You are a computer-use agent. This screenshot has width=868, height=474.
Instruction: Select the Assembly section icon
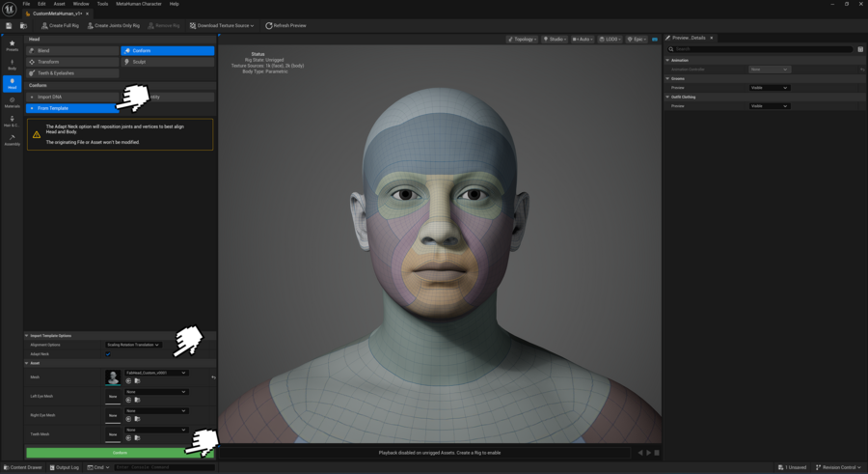pos(12,140)
